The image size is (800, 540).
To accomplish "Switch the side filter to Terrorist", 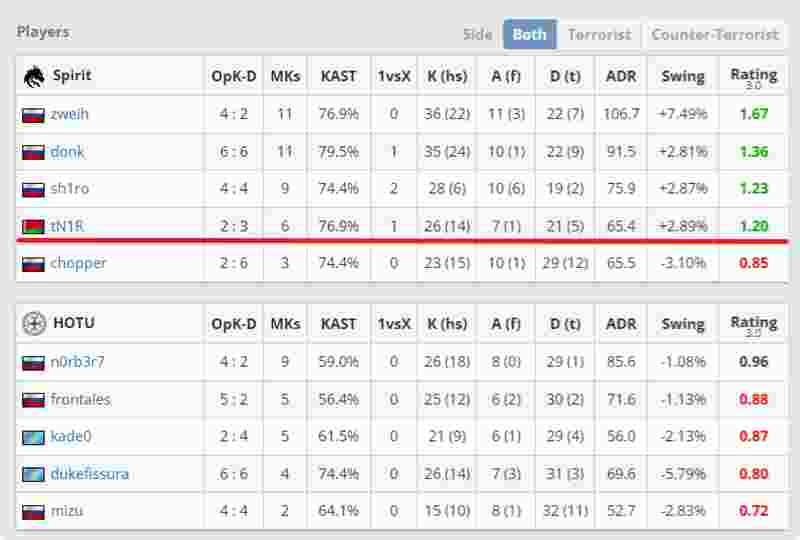I will tap(599, 34).
